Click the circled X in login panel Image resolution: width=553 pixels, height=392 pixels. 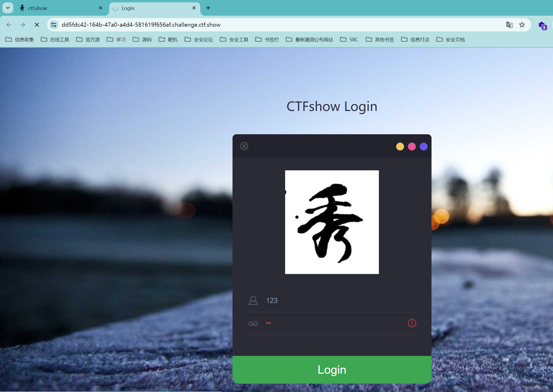click(x=244, y=146)
